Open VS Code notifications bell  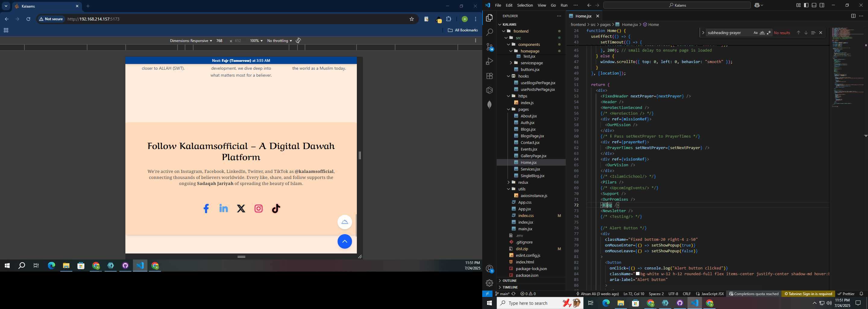click(861, 294)
